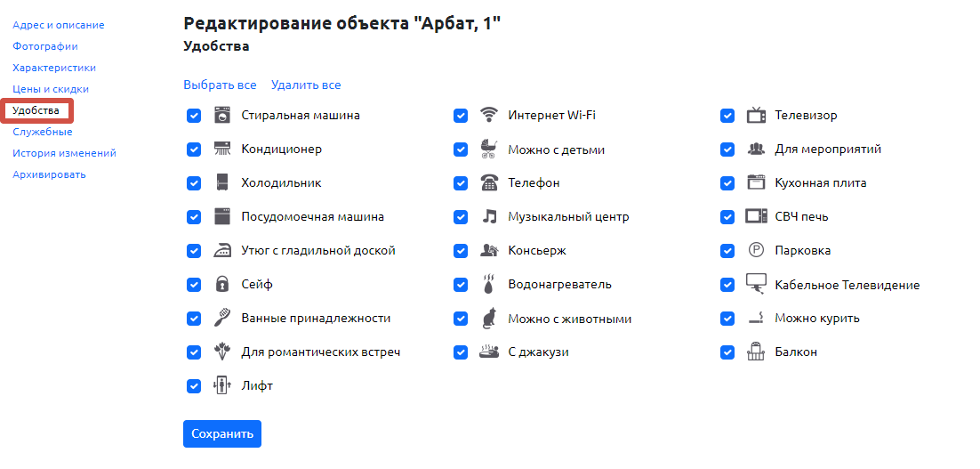Screen dimensions: 980x469
Task: Click Архивировать in sidebar
Action: pos(50,174)
